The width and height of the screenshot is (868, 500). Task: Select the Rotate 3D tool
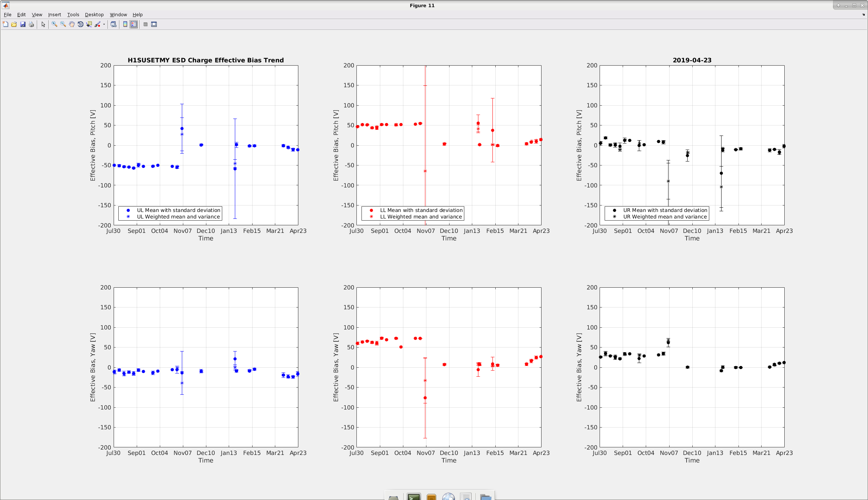(x=80, y=25)
